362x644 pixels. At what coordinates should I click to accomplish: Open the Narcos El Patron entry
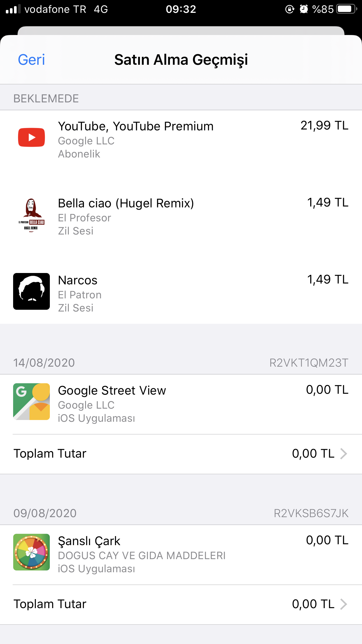(x=181, y=294)
